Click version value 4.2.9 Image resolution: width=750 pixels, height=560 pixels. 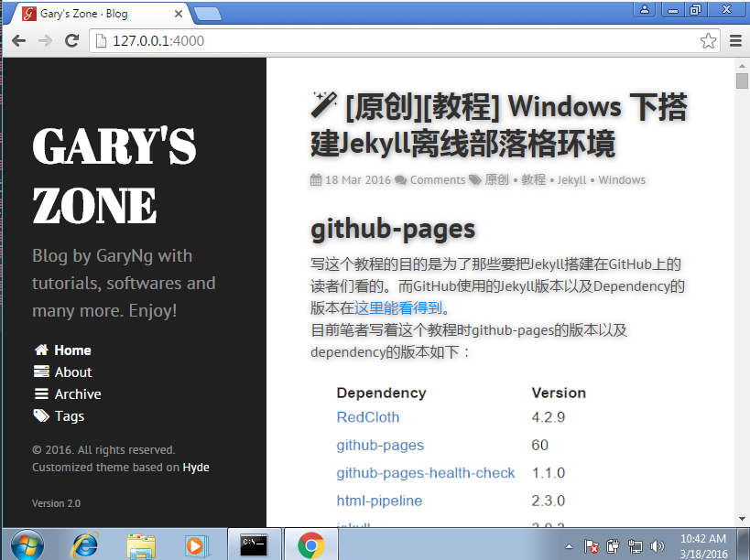[549, 417]
